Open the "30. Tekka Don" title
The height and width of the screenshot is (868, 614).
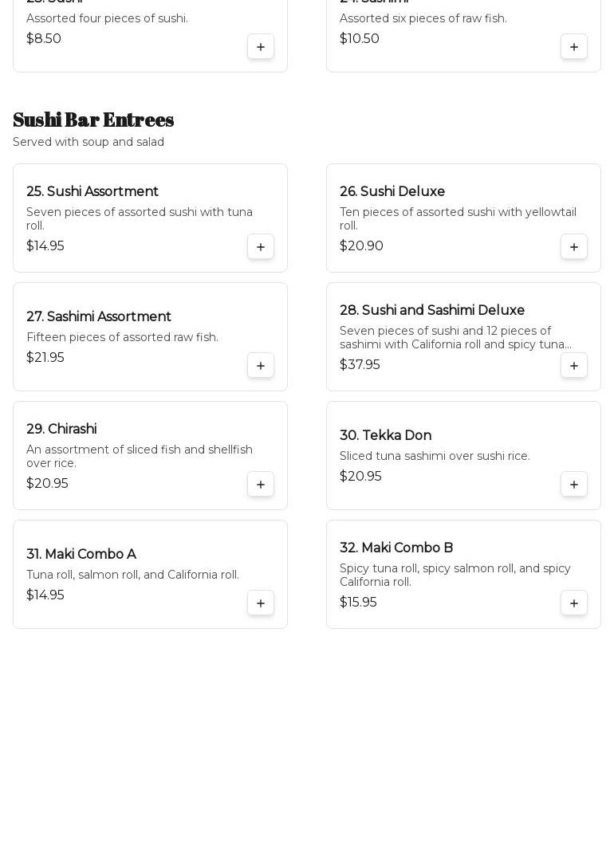click(x=385, y=436)
